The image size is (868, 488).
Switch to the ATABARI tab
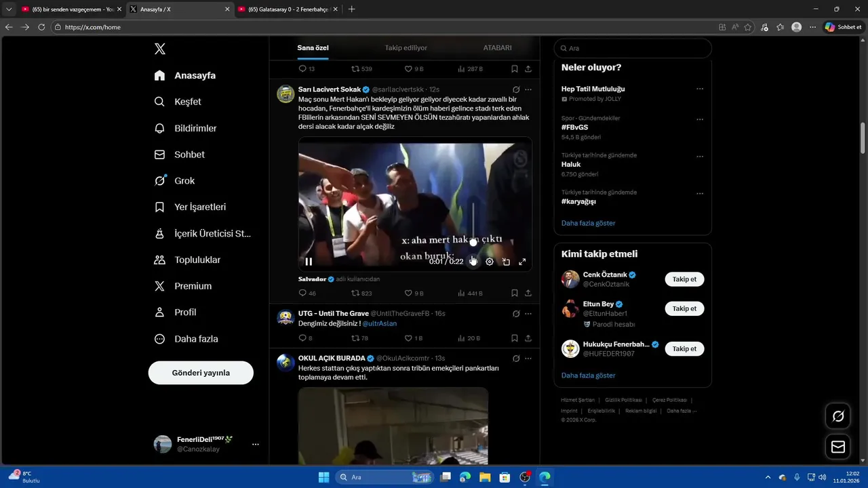coord(497,48)
